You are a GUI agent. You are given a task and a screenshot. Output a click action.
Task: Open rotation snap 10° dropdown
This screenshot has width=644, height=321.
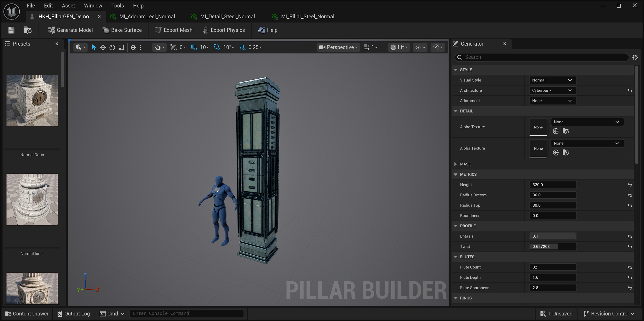[x=229, y=47]
